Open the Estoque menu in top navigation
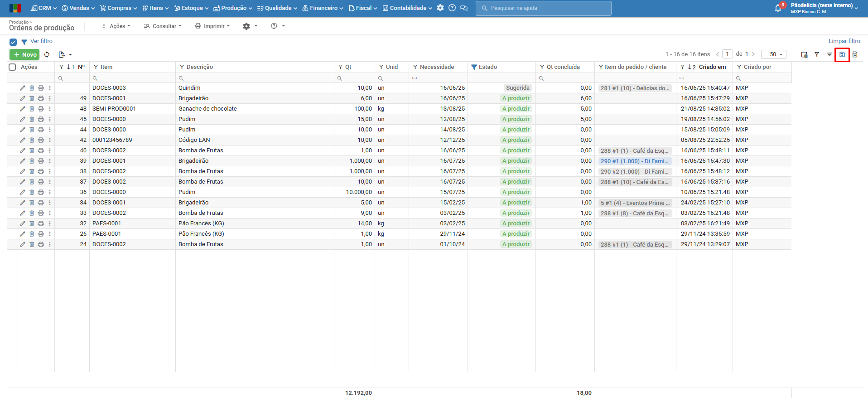 191,8
